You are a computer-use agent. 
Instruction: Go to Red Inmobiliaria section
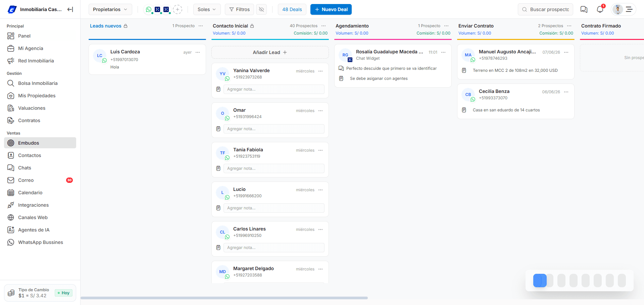click(x=40, y=61)
